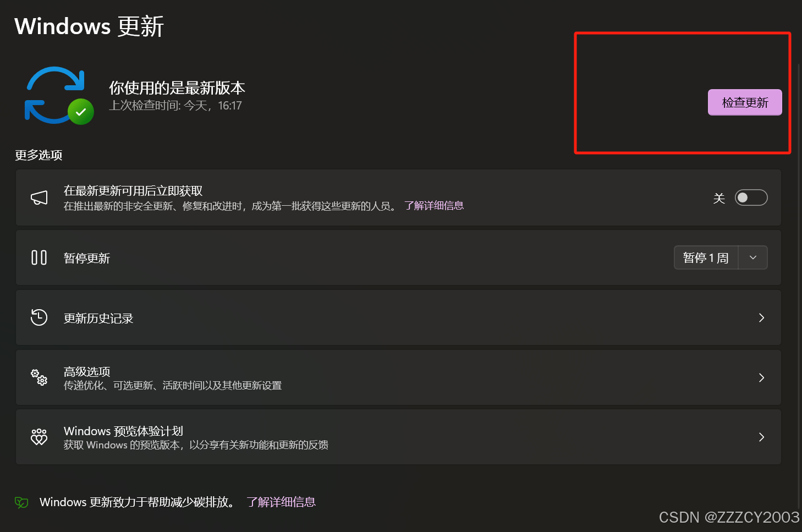Click the clock history icon for 更新历史记录

(39, 317)
